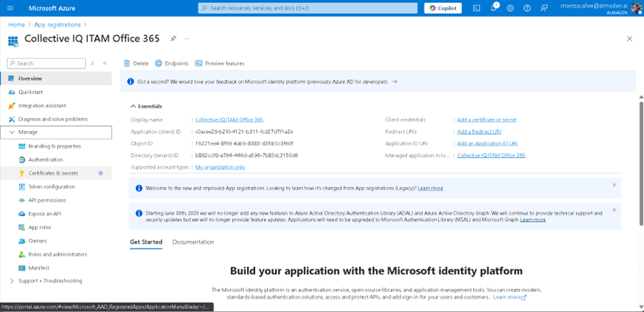Open the help question mark icon
This screenshot has width=644, height=312.
coord(527,8)
